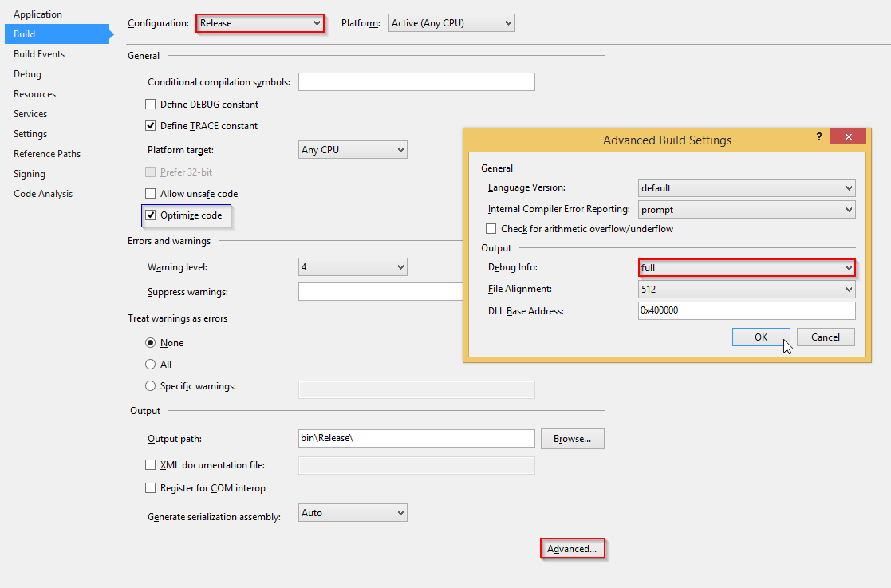891x588 pixels.
Task: Open the Services tab
Action: coord(30,113)
